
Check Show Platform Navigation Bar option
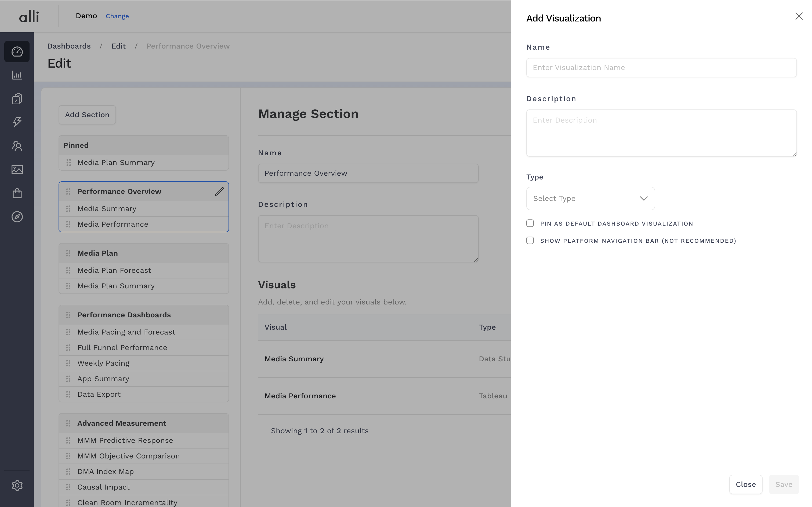click(x=530, y=241)
